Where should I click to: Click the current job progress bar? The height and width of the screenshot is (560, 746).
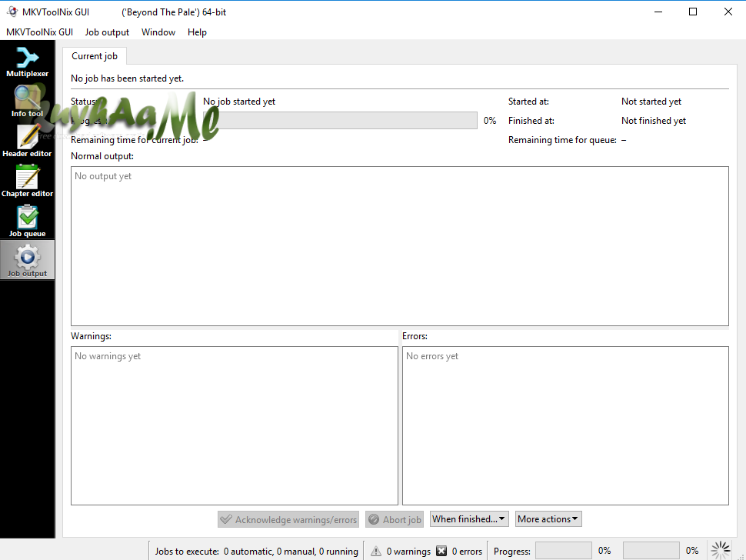point(340,120)
